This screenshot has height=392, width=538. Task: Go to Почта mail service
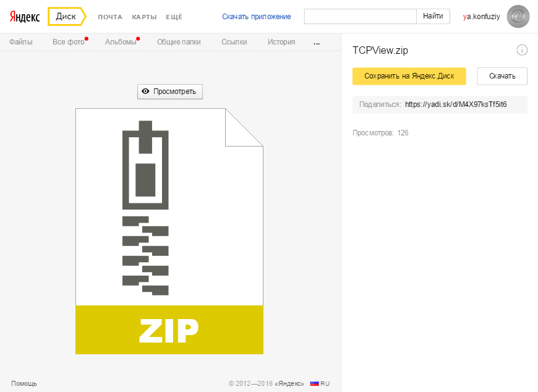click(110, 17)
